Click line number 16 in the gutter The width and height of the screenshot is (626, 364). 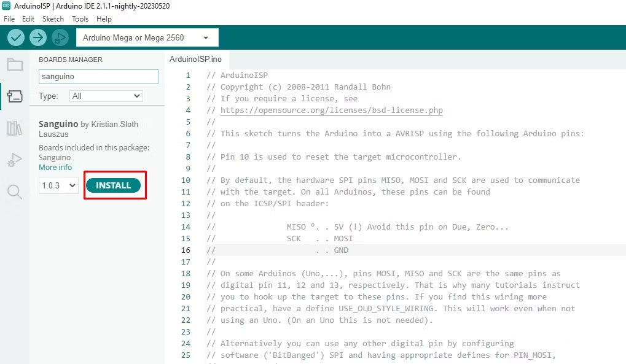(186, 250)
